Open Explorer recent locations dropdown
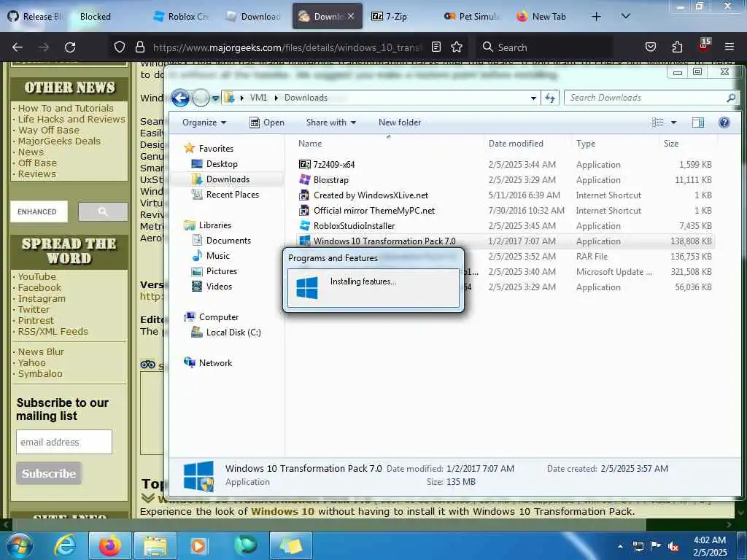The width and height of the screenshot is (747, 560). point(215,98)
